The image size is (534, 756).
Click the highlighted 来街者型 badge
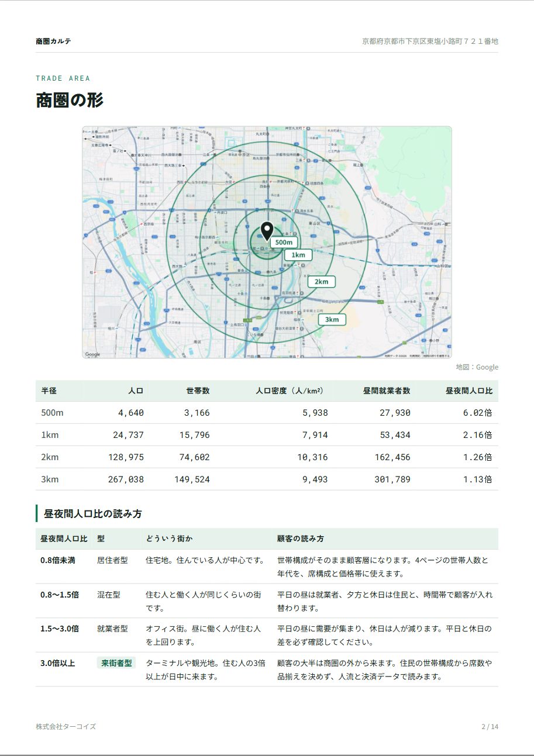[116, 663]
